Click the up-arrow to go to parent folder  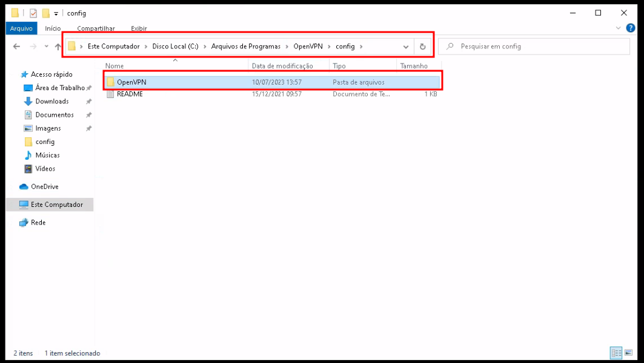pyautogui.click(x=58, y=47)
